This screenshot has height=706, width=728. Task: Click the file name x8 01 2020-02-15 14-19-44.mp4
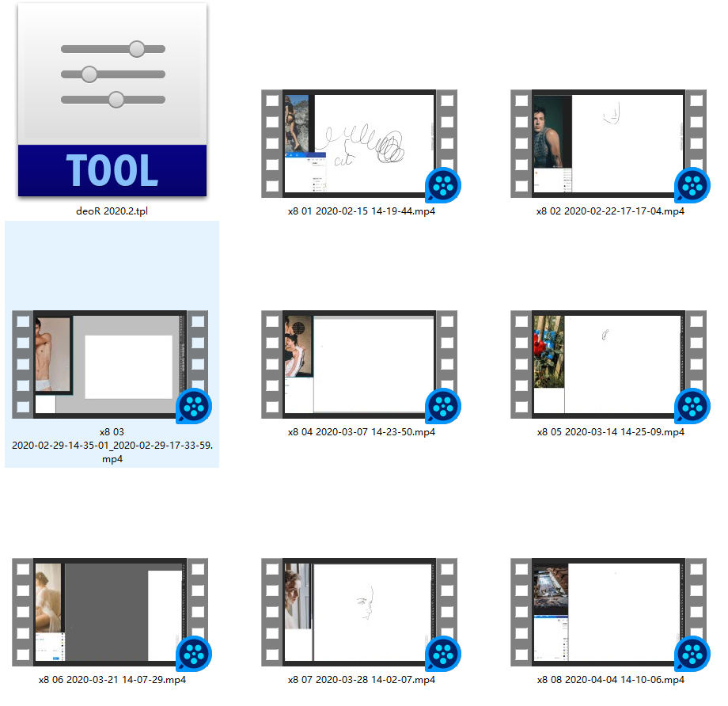[x=361, y=211]
